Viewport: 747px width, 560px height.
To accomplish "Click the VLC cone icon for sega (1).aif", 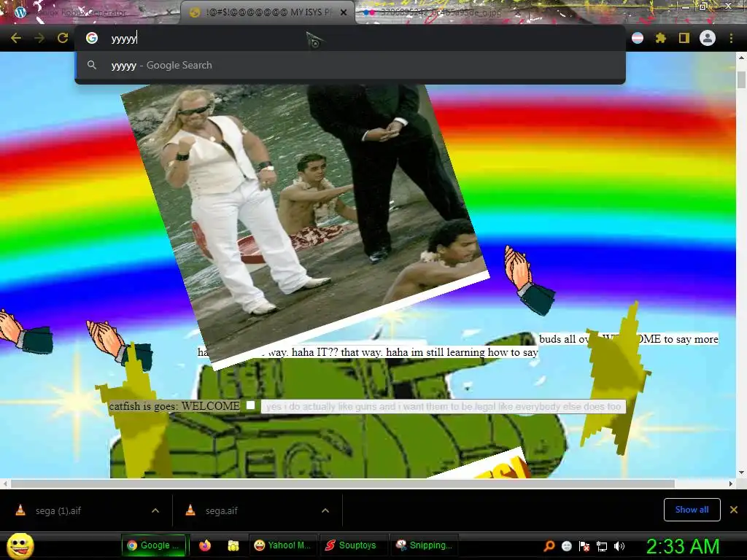I will tap(20, 510).
